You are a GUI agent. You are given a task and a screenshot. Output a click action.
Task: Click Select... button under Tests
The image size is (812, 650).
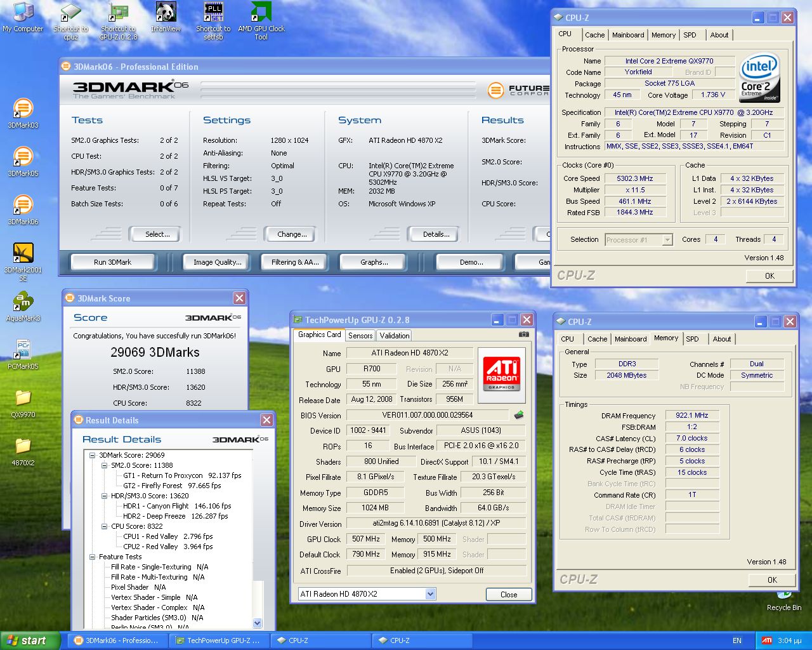pyautogui.click(x=157, y=234)
